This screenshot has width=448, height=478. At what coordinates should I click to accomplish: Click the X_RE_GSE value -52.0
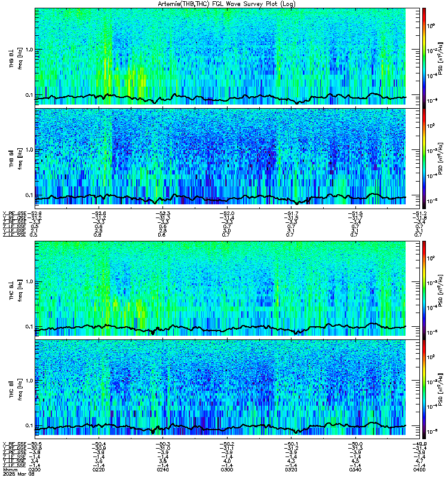click(227, 213)
